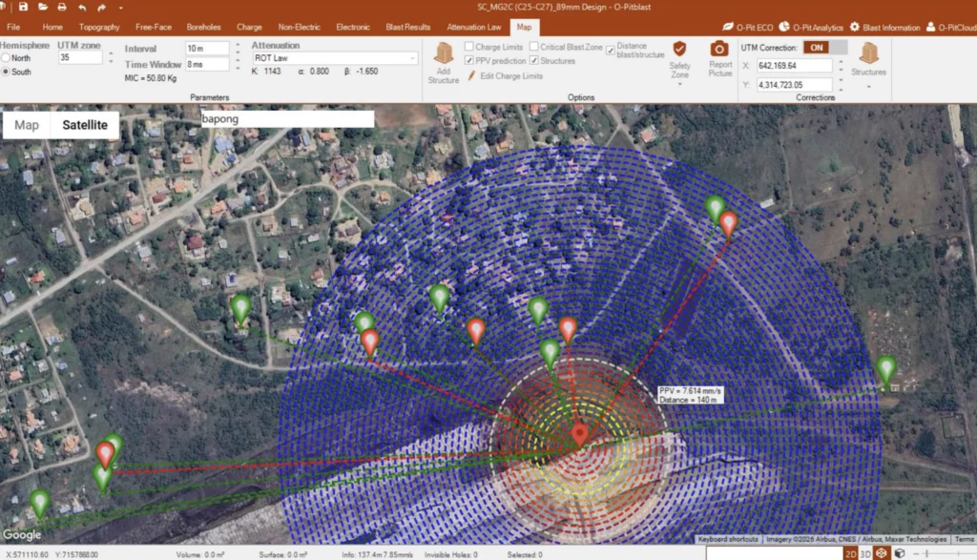Open the Blast Results tab
Screen dimensions: 977x560
408,27
